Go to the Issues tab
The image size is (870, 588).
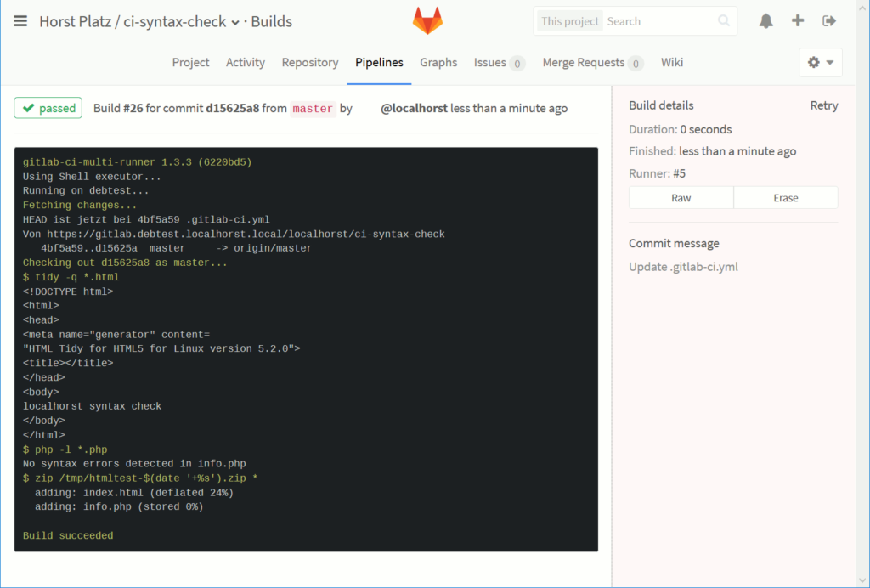coord(490,63)
